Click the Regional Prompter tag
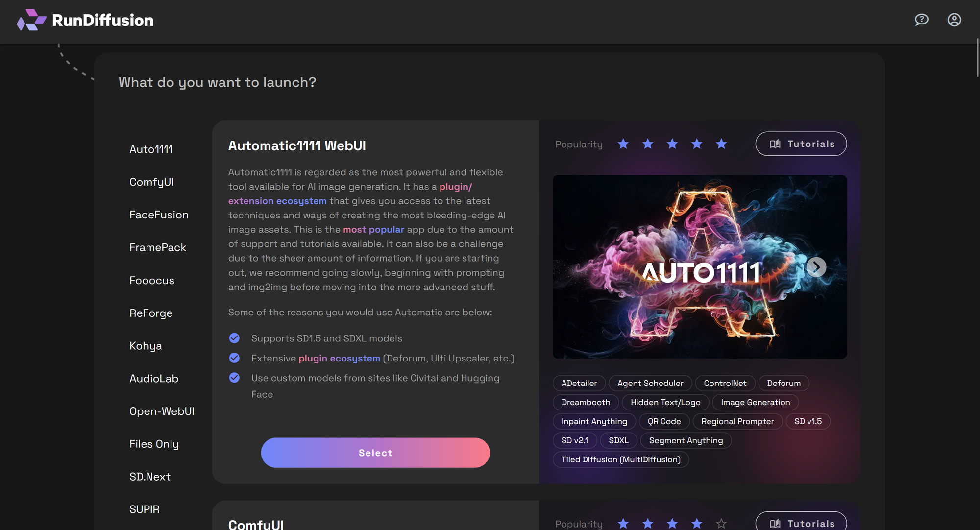The height and width of the screenshot is (530, 980). (737, 421)
